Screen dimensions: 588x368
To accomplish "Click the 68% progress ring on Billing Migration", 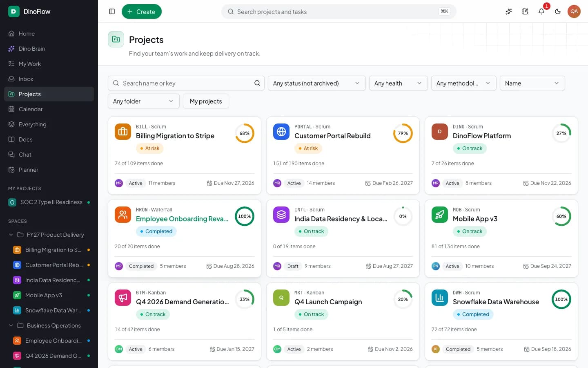I will click(245, 133).
